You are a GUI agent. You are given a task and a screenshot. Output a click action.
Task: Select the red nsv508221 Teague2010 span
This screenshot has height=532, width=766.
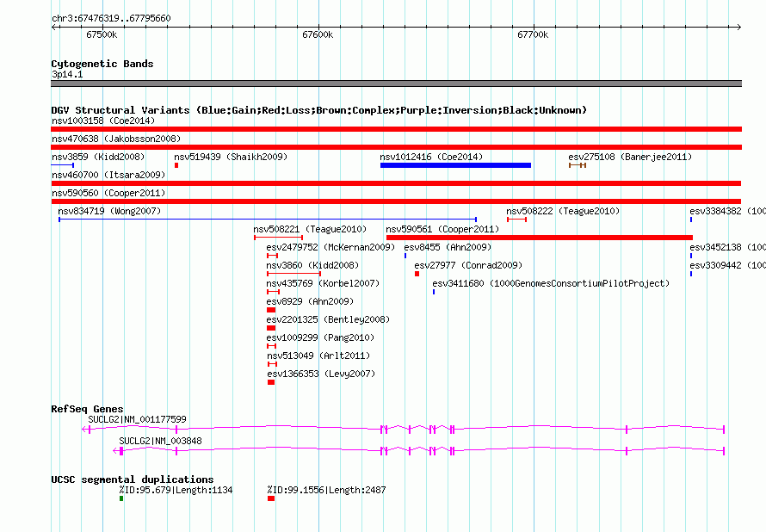(279, 238)
